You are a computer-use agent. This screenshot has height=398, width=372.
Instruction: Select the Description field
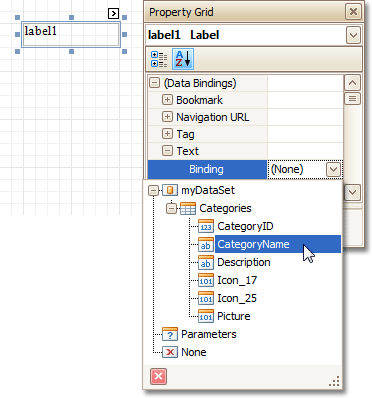click(244, 262)
